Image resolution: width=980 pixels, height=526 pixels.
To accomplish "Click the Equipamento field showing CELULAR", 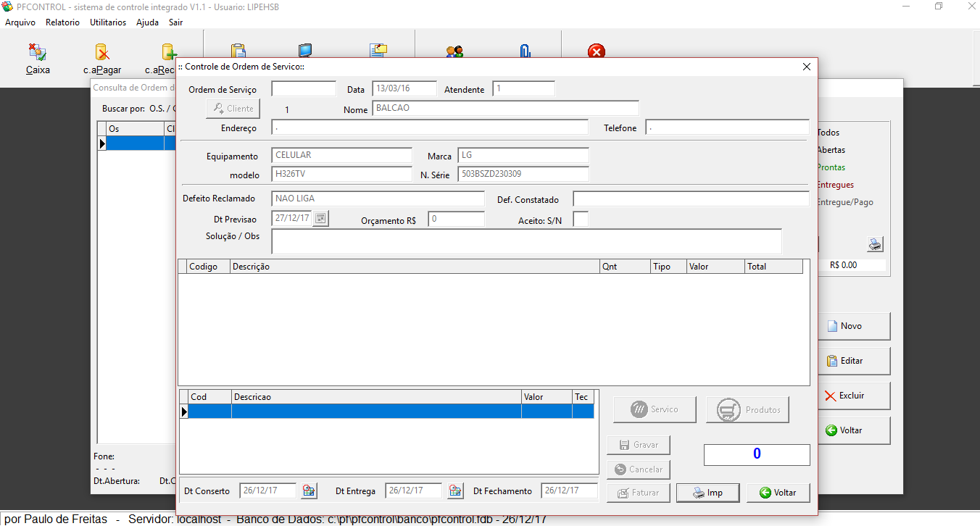I will pyautogui.click(x=342, y=156).
